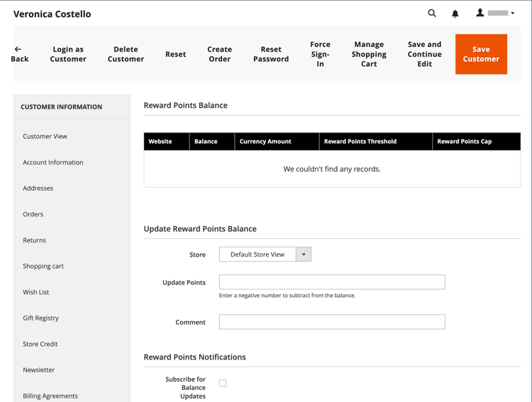Click the Reset Password button

(271, 54)
